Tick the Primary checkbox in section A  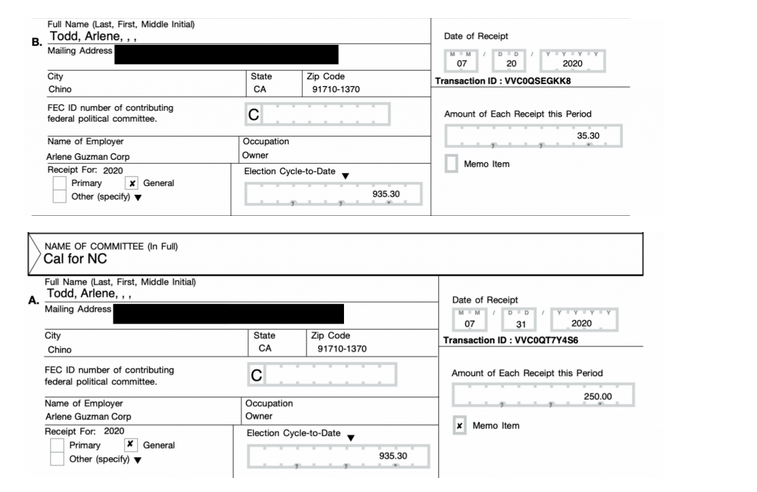click(57, 445)
